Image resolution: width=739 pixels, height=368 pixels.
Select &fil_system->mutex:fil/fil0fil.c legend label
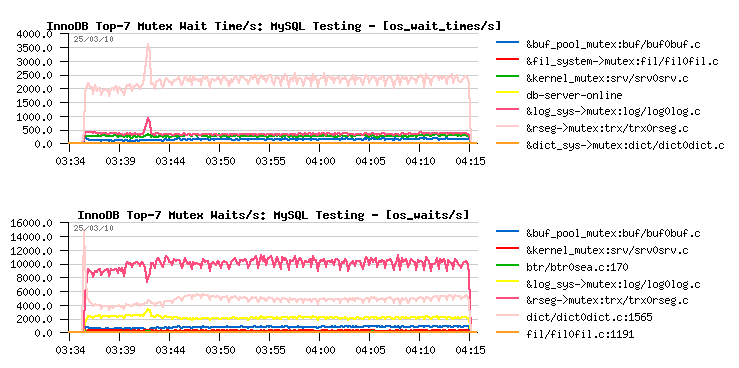point(622,62)
